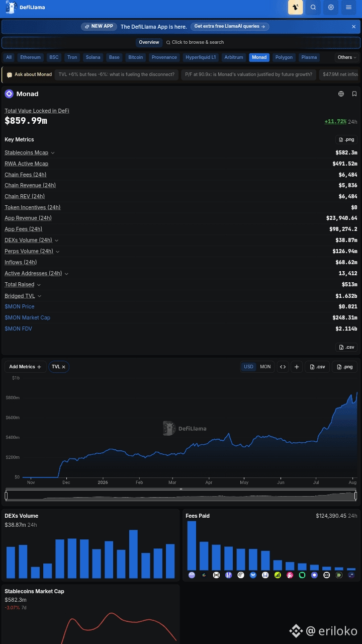
Task: Click the tallest bar's protocol icon in Fees Paid
Action: coord(192,575)
